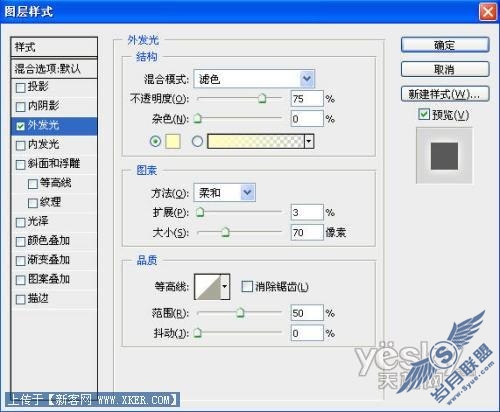Select the solid color radio button
Screen dimensions: 500x412
(x=155, y=141)
